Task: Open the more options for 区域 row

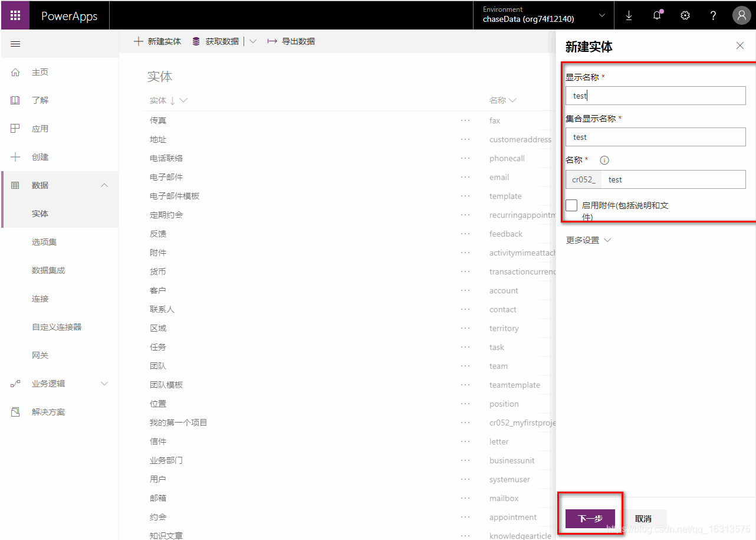Action: [x=465, y=328]
